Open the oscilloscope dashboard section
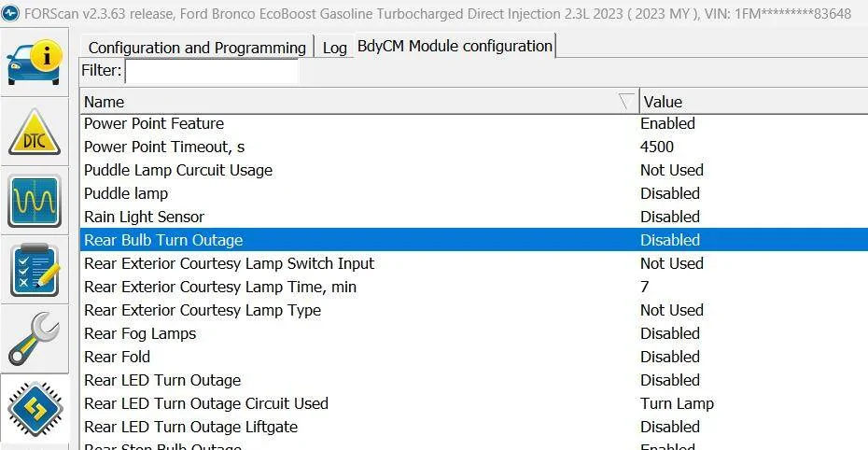Viewport: 868px width, 450px height. coord(35,201)
